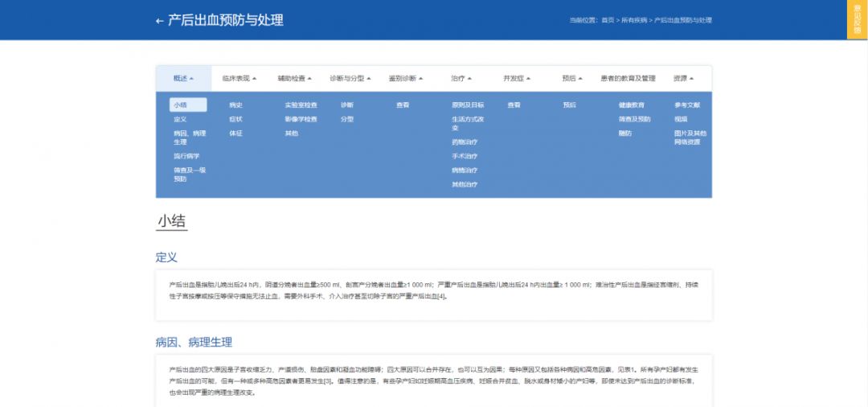The height and width of the screenshot is (407, 868).
Task: Jump to 流行病学 section
Action: pos(186,156)
